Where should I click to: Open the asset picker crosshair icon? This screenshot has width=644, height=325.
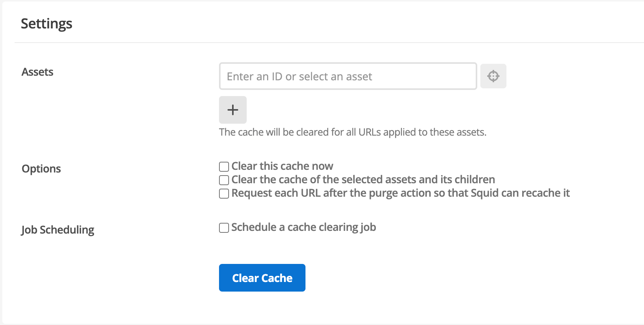click(493, 76)
